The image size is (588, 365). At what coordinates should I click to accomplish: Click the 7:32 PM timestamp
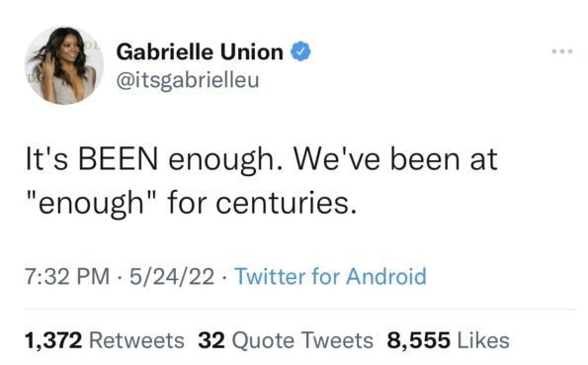tap(67, 276)
